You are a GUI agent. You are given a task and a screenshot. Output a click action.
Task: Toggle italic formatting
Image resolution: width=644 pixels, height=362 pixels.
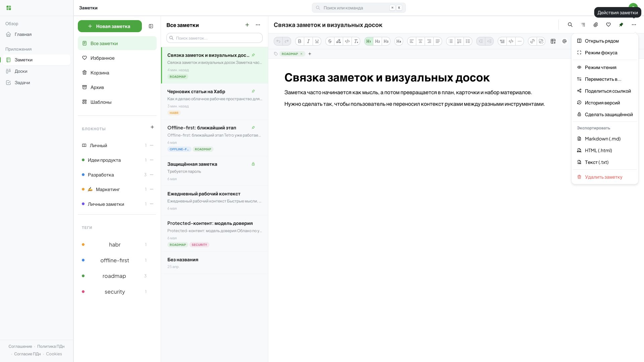coord(308,41)
